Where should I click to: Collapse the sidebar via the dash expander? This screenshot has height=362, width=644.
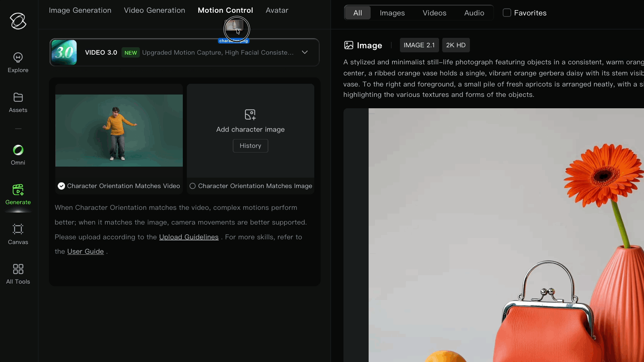pos(18,129)
